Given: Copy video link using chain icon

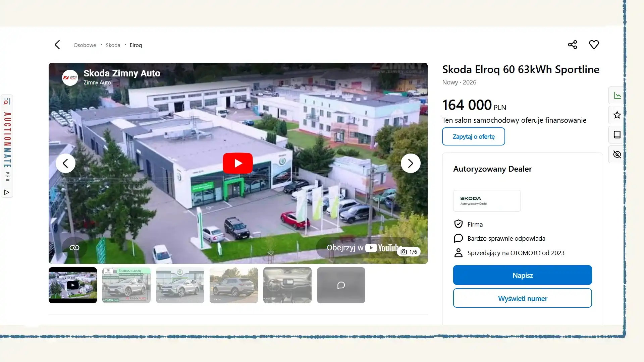Looking at the screenshot, I should tap(74, 248).
